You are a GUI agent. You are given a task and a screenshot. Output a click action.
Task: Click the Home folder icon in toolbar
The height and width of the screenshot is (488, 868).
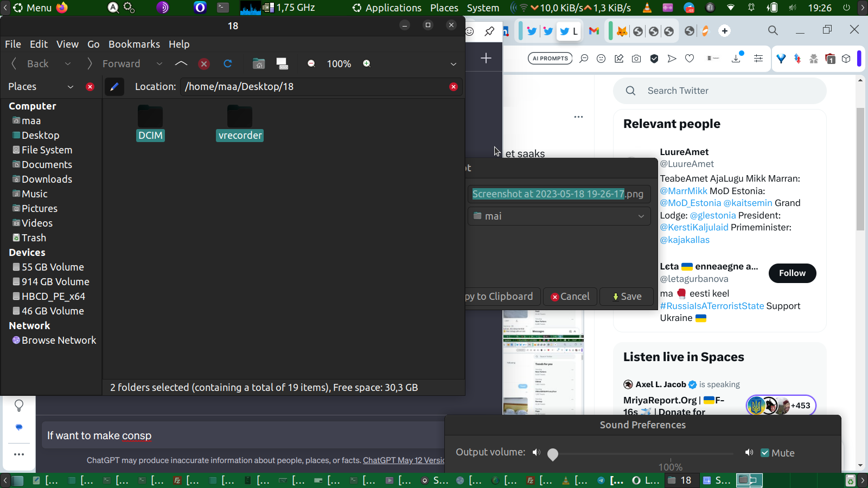259,64
